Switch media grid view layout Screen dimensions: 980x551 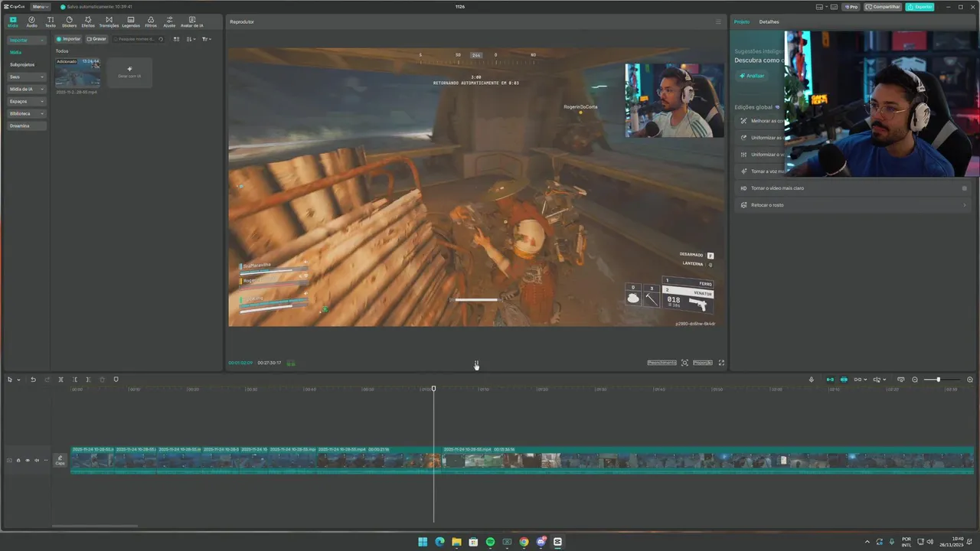point(177,39)
